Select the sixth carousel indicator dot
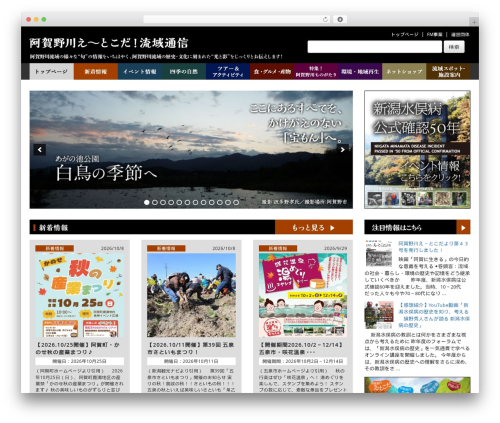The image size is (500, 423). click(x=187, y=202)
